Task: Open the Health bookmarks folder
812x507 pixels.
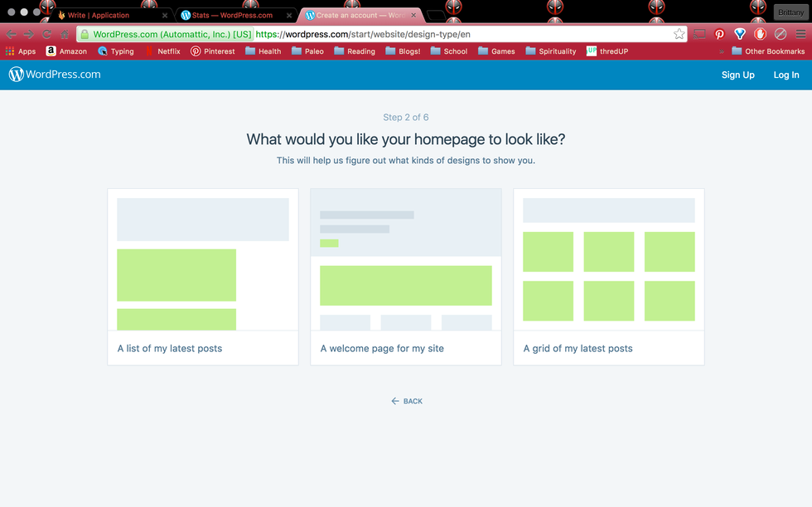Action: pyautogui.click(x=263, y=51)
